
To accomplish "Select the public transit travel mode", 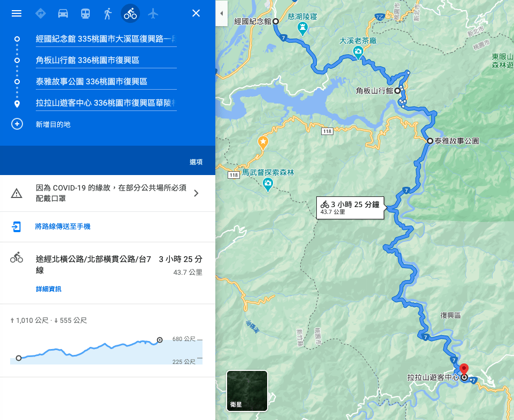I will pyautogui.click(x=85, y=13).
